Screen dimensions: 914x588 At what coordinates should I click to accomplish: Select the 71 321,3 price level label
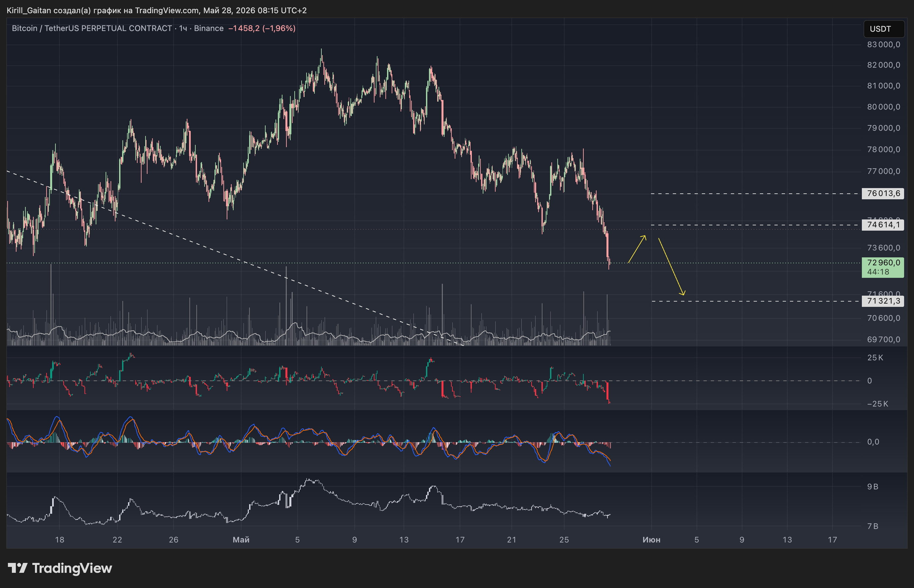pos(883,301)
